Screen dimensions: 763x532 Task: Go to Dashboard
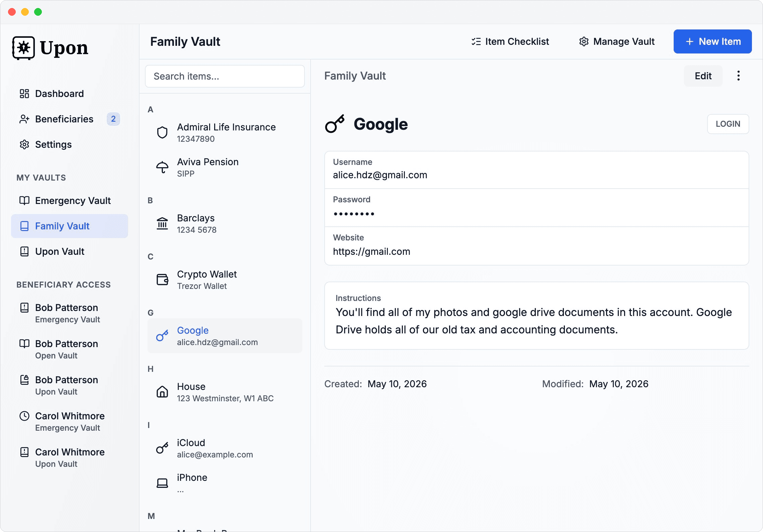(x=70, y=94)
